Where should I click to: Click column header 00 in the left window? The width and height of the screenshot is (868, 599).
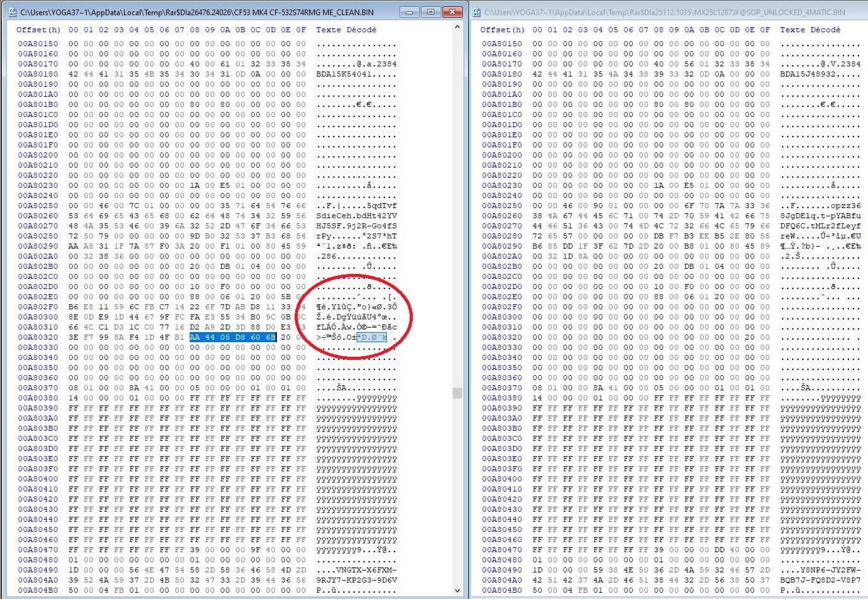click(x=73, y=30)
